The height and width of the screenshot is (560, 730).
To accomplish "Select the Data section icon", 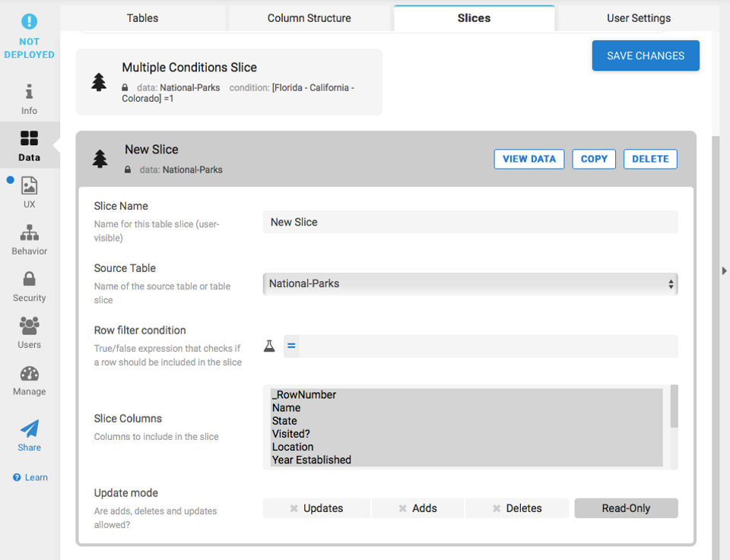I will 29,138.
